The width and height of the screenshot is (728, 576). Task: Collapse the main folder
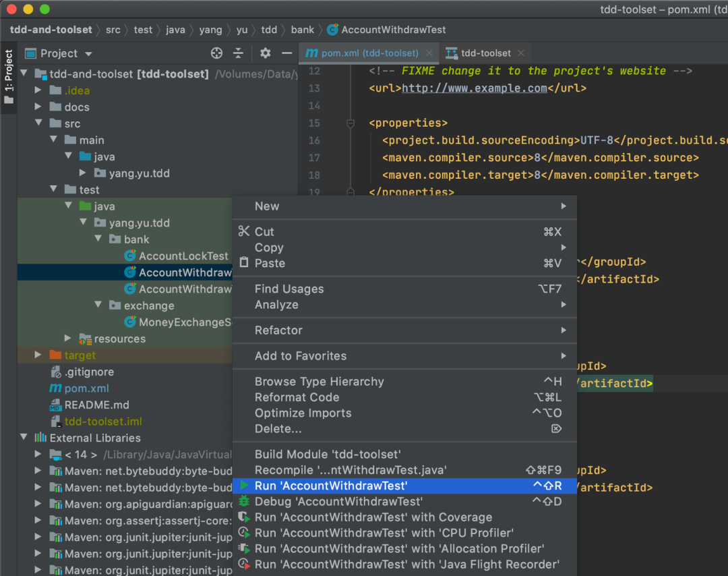click(53, 140)
